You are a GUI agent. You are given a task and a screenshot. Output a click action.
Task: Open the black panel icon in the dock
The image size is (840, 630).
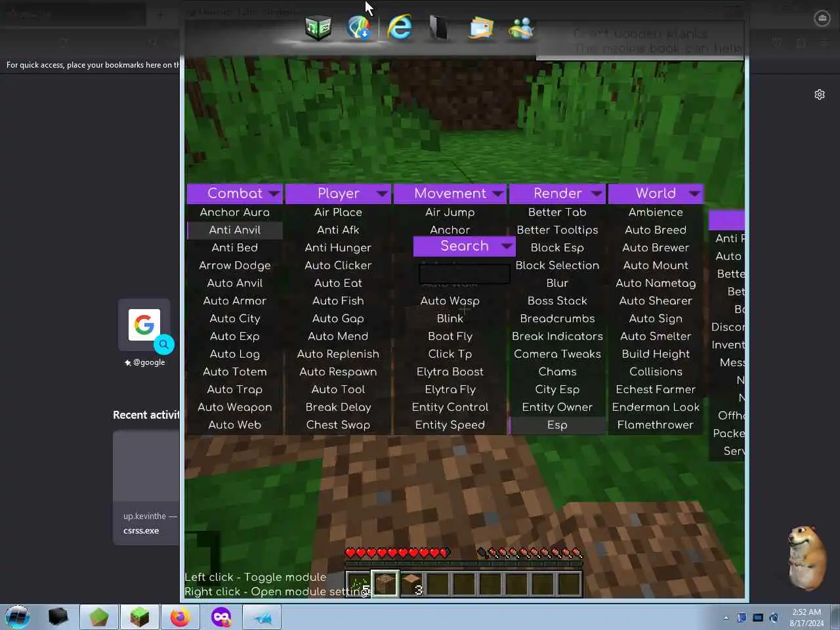coord(438,28)
